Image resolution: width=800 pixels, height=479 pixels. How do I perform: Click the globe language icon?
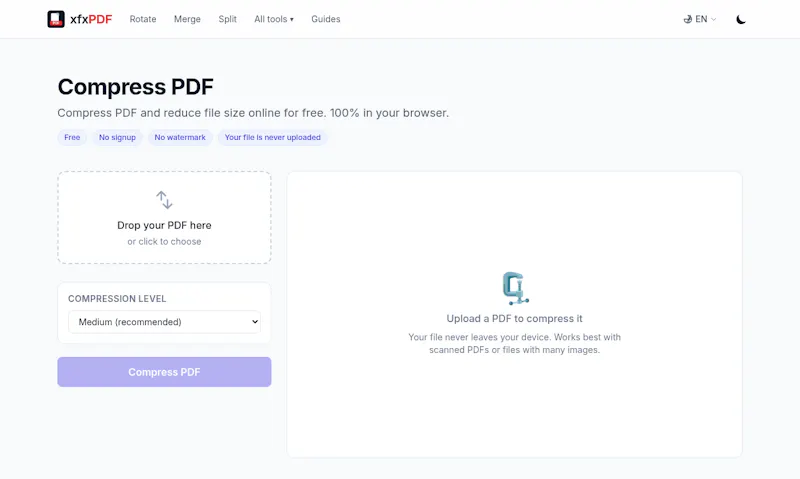[687, 19]
